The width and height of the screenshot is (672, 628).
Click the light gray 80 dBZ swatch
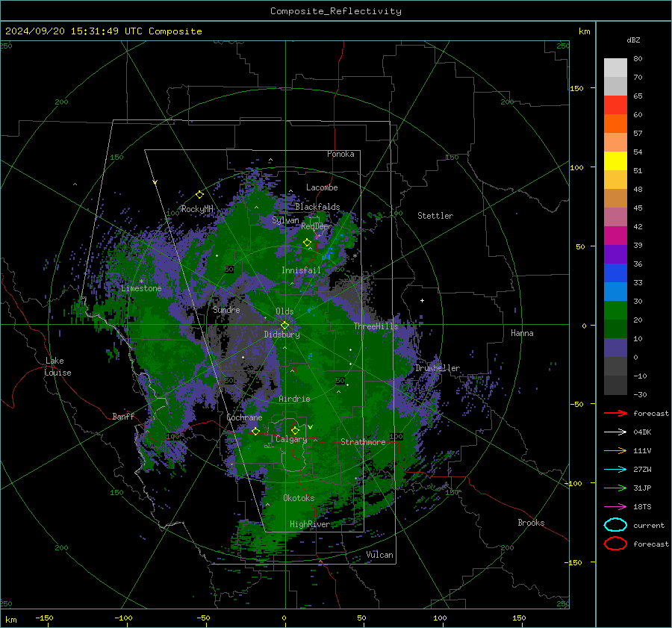point(615,67)
